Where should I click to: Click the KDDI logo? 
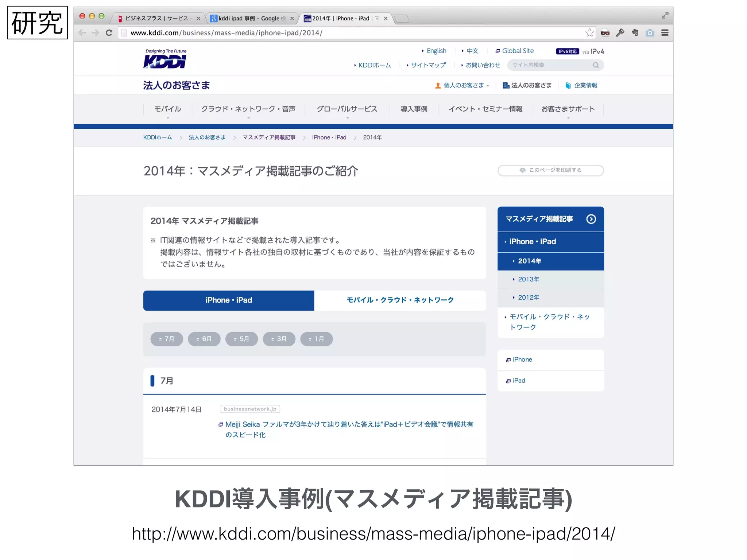[x=165, y=59]
